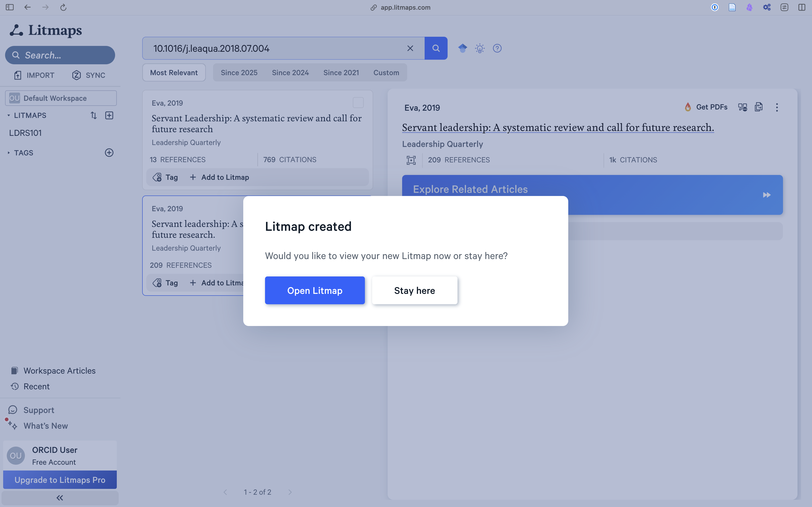
Task: Select the Custom date filter
Action: tap(386, 72)
